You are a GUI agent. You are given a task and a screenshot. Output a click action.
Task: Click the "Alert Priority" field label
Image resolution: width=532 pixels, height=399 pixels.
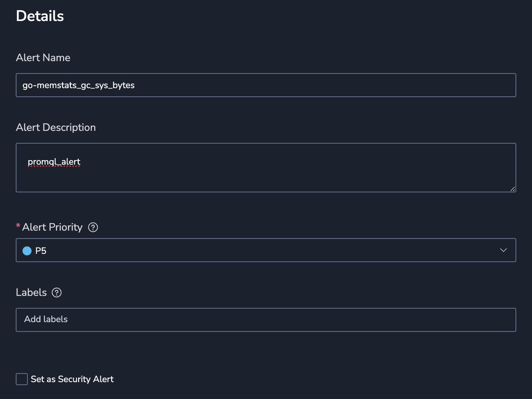click(x=52, y=227)
